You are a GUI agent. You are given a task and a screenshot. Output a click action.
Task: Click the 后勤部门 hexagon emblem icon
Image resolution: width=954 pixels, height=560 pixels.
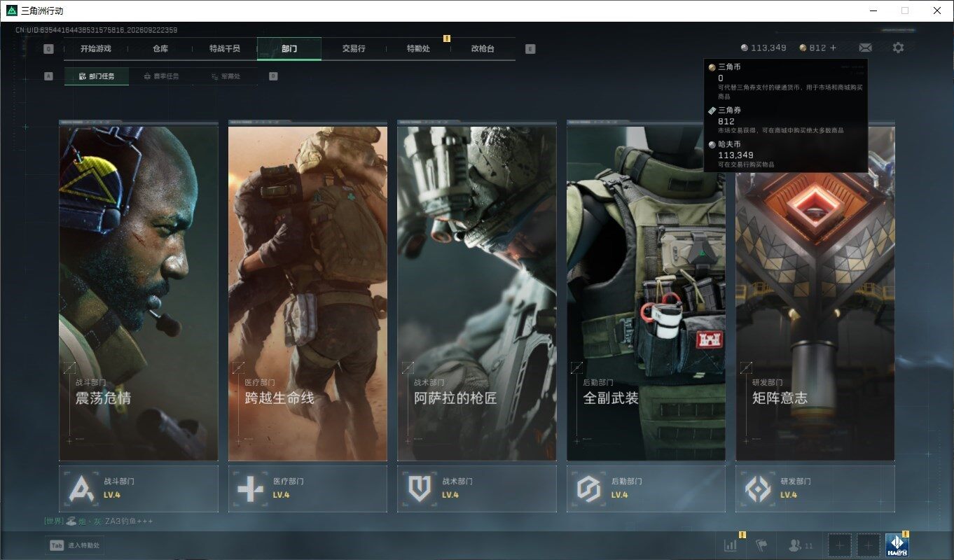click(588, 489)
